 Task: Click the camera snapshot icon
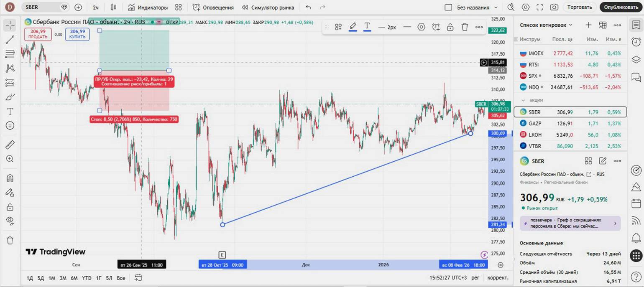point(554,7)
